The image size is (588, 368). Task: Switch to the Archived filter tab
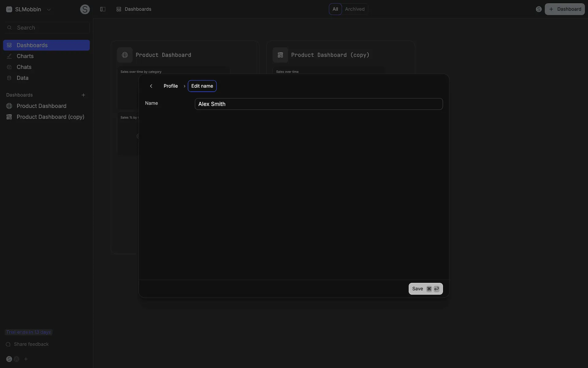(355, 9)
